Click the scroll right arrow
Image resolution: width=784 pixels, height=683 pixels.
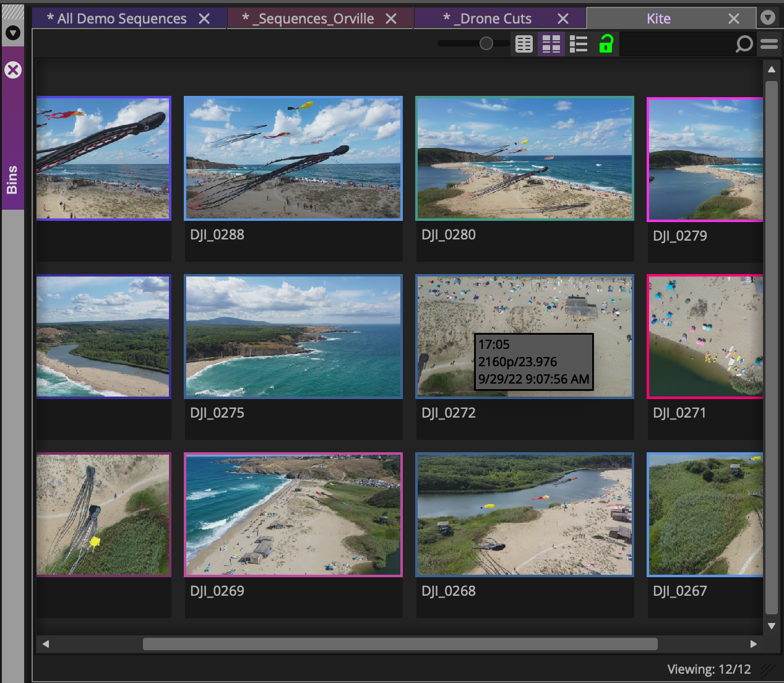[753, 644]
